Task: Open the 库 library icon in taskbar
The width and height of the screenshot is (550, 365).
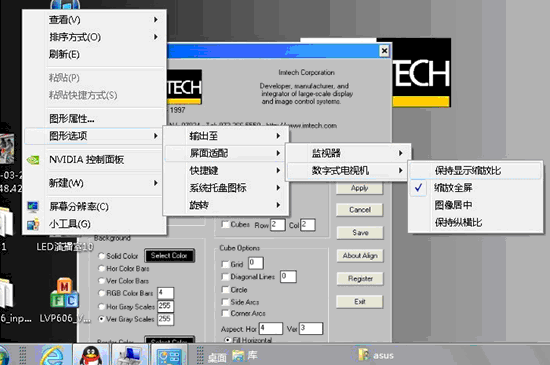Action: point(237,356)
